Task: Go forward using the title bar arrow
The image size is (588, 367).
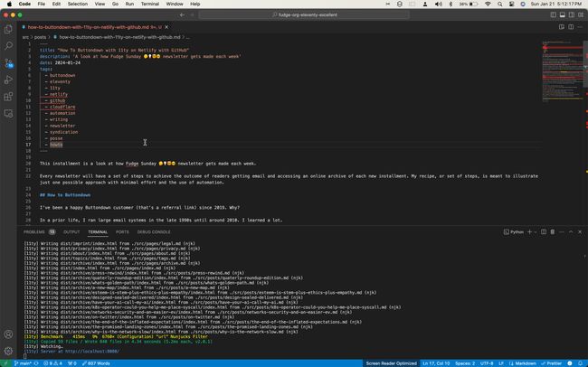Action: [x=192, y=15]
